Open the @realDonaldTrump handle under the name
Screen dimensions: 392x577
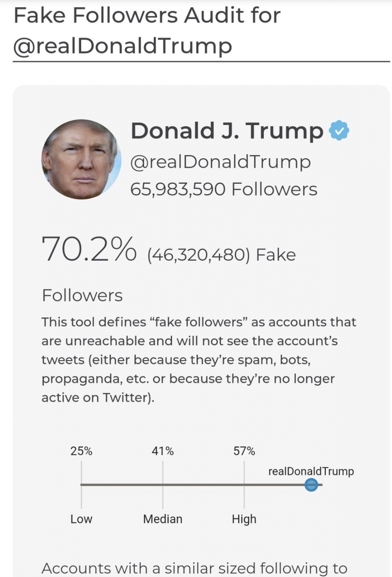click(220, 162)
